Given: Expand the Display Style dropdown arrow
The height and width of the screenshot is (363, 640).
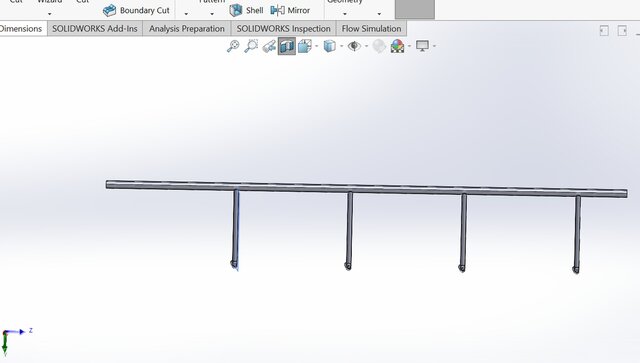Looking at the screenshot, I should pyautogui.click(x=342, y=46).
